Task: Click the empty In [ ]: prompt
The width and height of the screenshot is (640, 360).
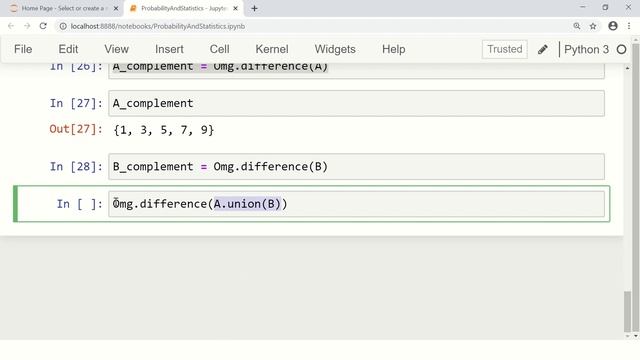Action: coord(80,204)
